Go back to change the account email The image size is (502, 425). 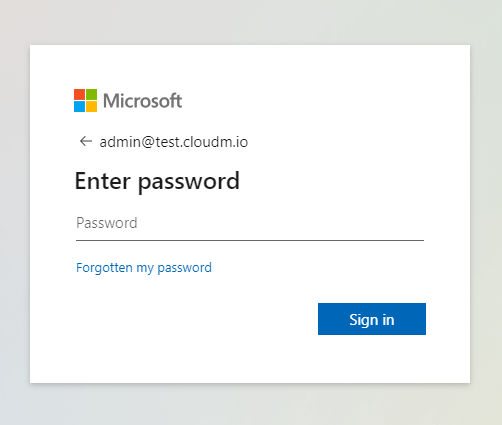tap(86, 141)
